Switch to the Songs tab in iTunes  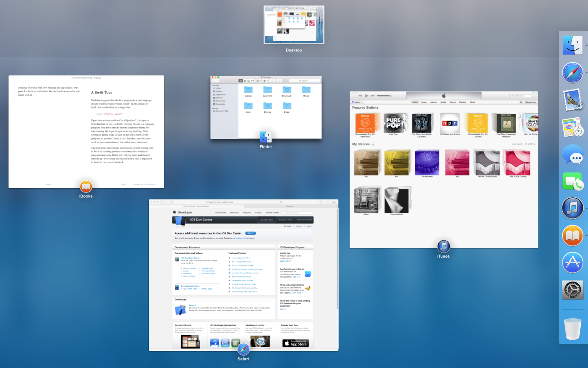[x=424, y=102]
